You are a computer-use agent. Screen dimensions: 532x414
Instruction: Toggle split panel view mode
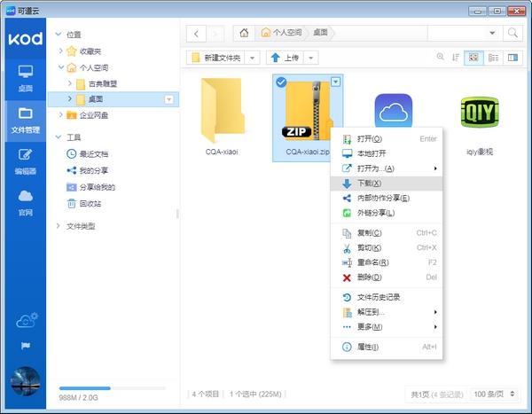coord(512,58)
